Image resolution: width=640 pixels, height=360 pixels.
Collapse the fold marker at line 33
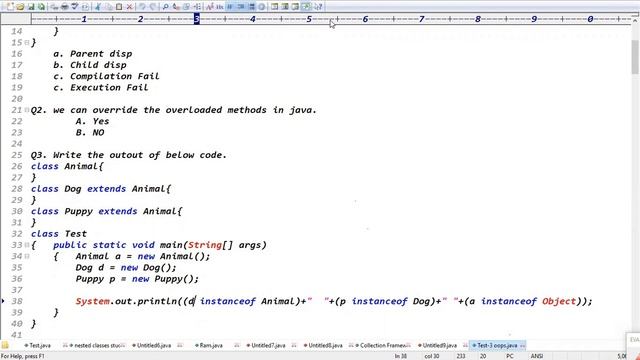pos(27,245)
